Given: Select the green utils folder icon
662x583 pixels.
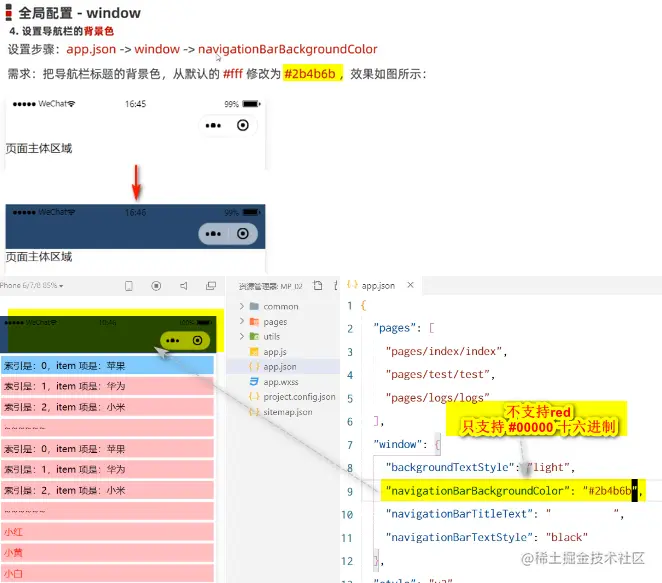Looking at the screenshot, I should [x=254, y=336].
